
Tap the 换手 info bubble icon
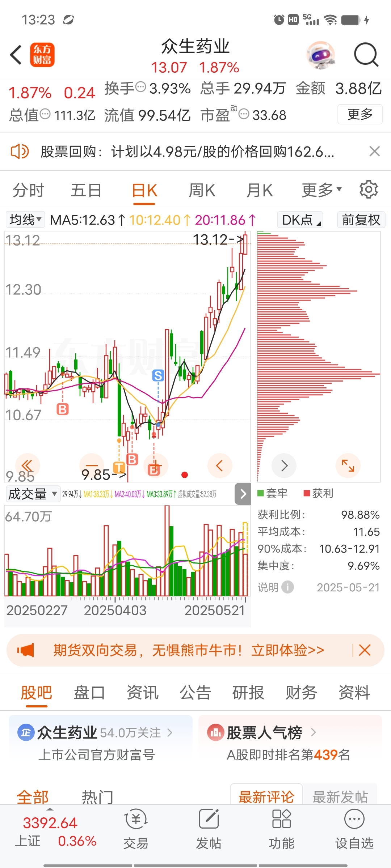coord(140,87)
